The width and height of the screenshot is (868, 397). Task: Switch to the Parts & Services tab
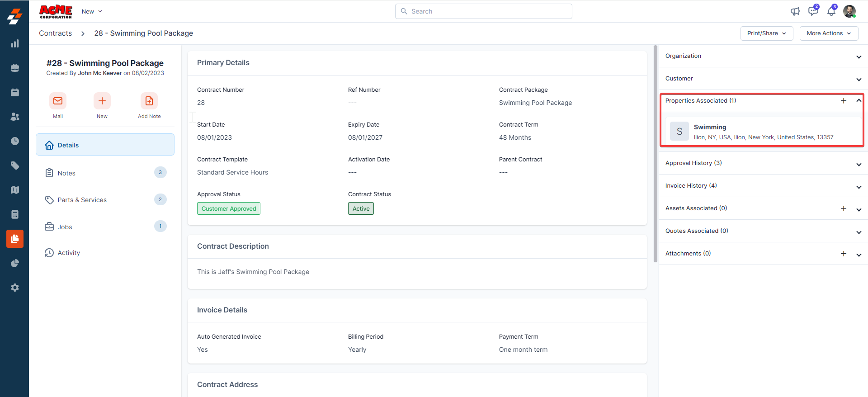82,200
